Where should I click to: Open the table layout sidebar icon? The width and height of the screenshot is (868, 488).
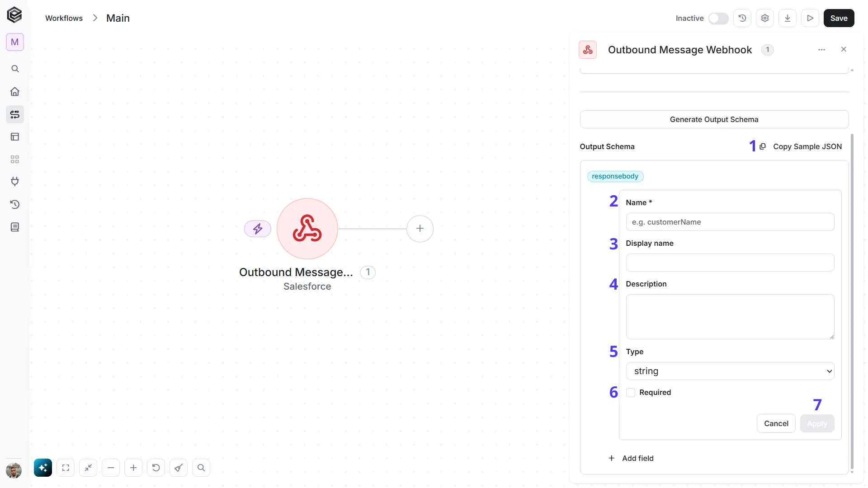tap(15, 137)
